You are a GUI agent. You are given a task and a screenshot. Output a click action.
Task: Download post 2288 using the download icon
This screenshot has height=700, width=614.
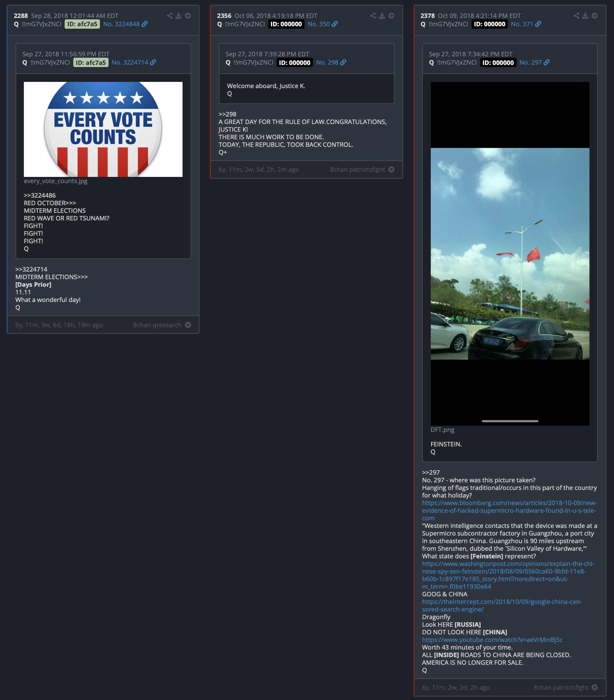[x=178, y=16]
